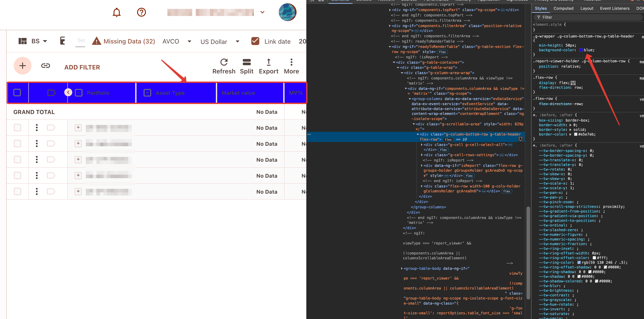Open the Event Listeners tab
Screen dimensions: 644x319
tap(615, 8)
